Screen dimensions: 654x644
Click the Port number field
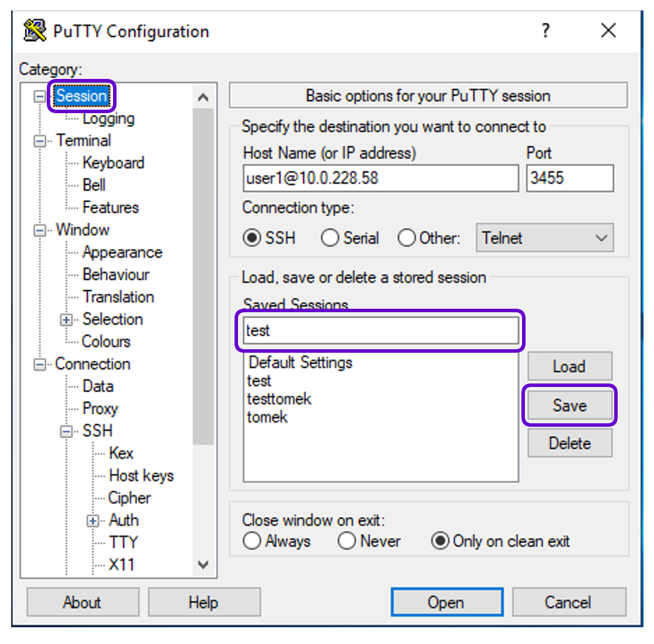click(570, 178)
